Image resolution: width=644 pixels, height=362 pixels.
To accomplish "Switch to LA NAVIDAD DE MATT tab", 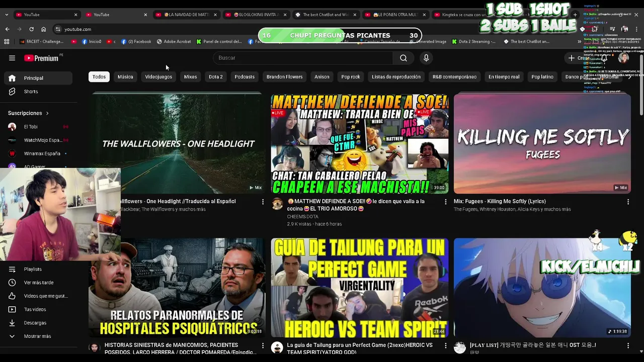I will (185, 15).
